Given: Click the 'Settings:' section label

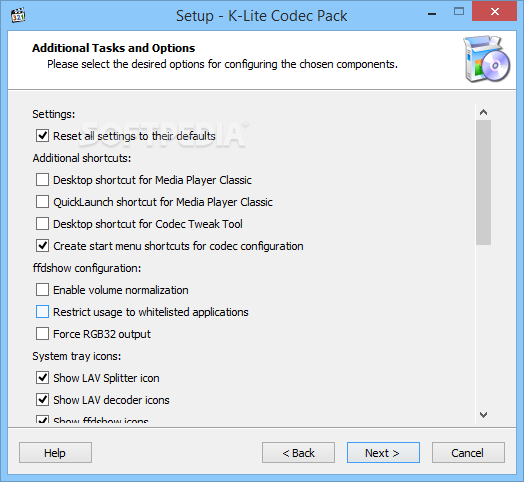Looking at the screenshot, I should 54,114.
